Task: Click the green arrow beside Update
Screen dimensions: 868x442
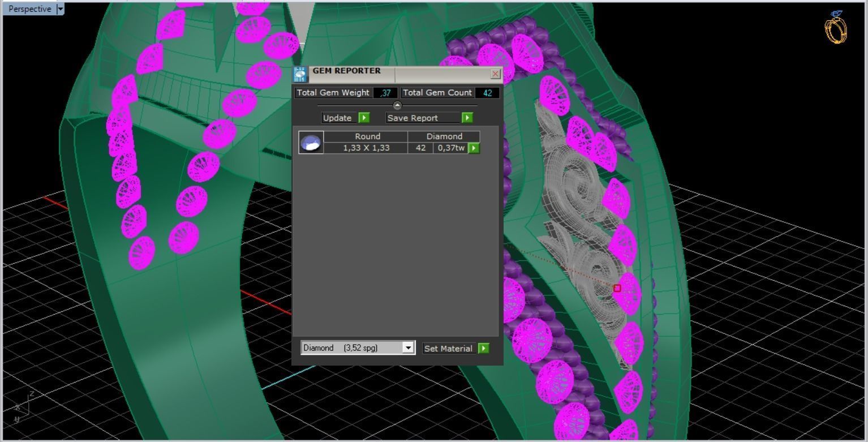Action: pyautogui.click(x=364, y=118)
